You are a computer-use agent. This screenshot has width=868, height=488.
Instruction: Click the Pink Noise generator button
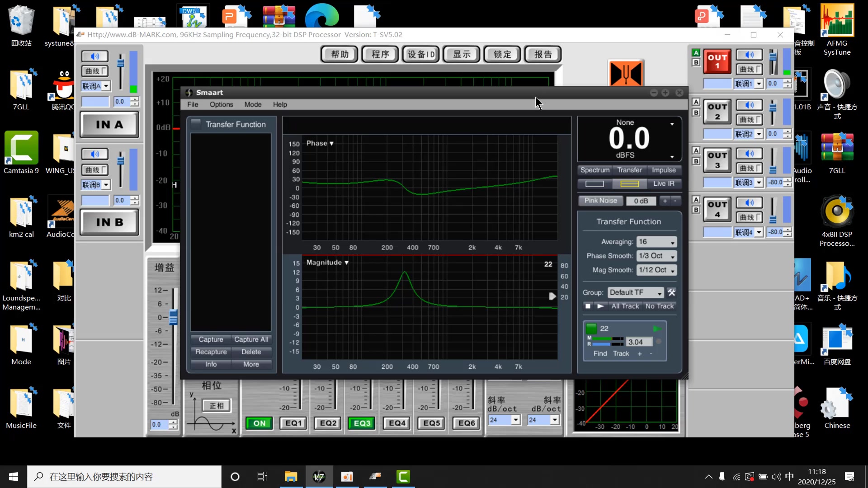pos(600,201)
